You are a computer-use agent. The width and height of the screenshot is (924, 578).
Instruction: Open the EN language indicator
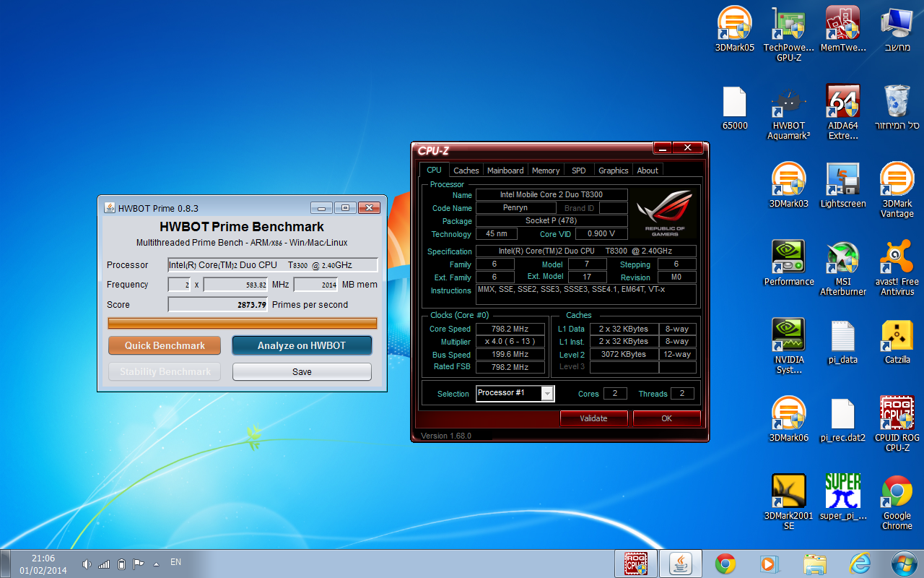175,561
